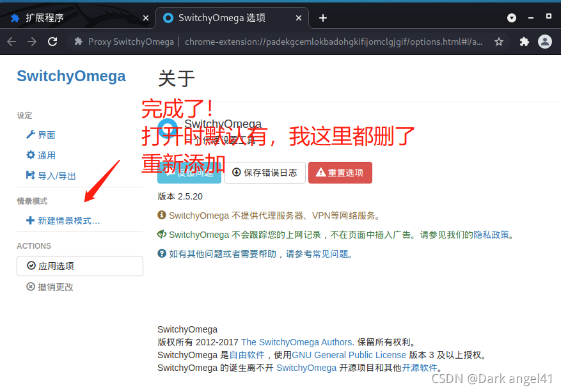This screenshot has width=561, height=392.
Task: Click the browser back arrow
Action: coord(12,42)
